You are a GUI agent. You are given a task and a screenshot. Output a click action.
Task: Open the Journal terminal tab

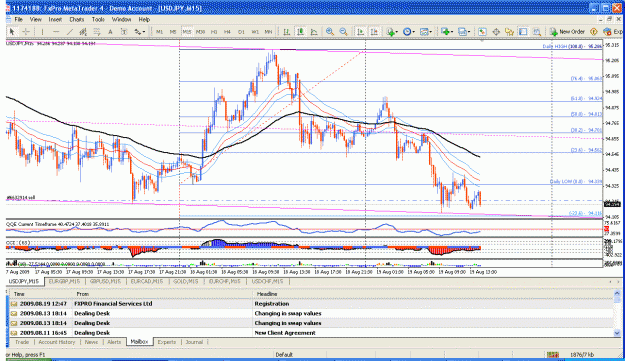pos(194,342)
